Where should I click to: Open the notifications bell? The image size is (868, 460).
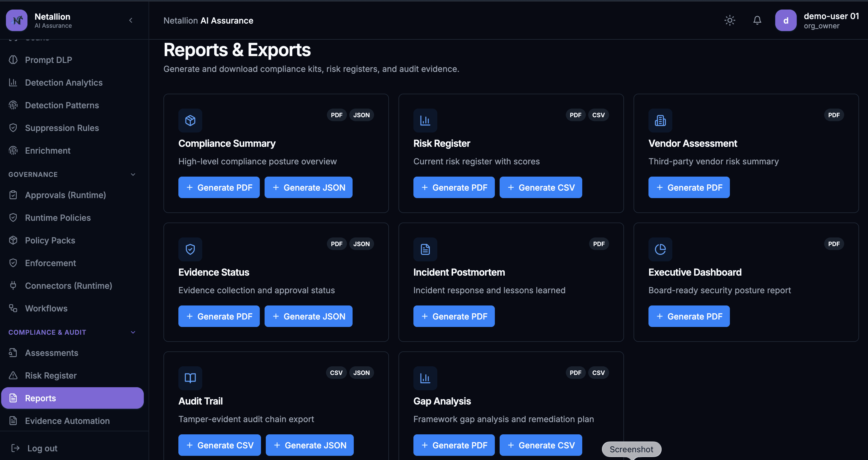pos(757,20)
